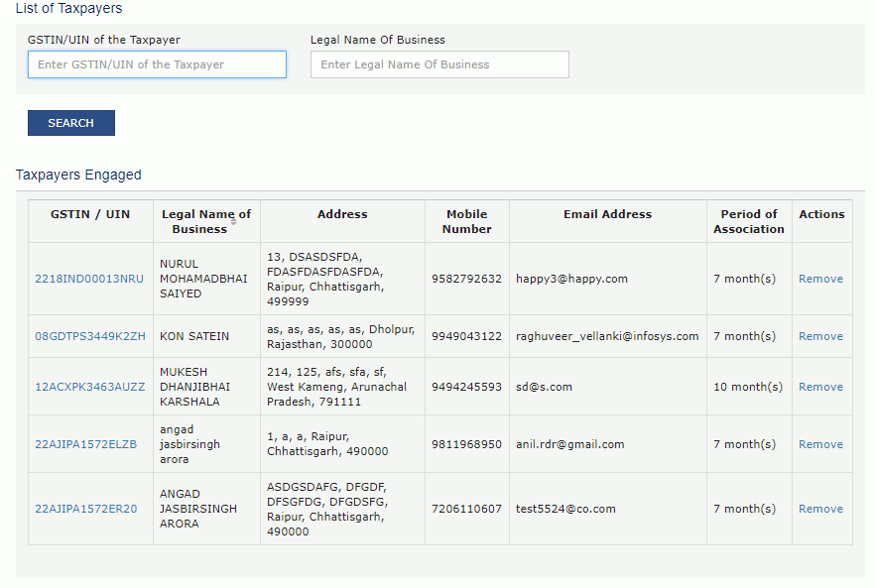This screenshot has width=876, height=588.
Task: Select mobile number 9582792632 cell
Action: click(x=466, y=279)
